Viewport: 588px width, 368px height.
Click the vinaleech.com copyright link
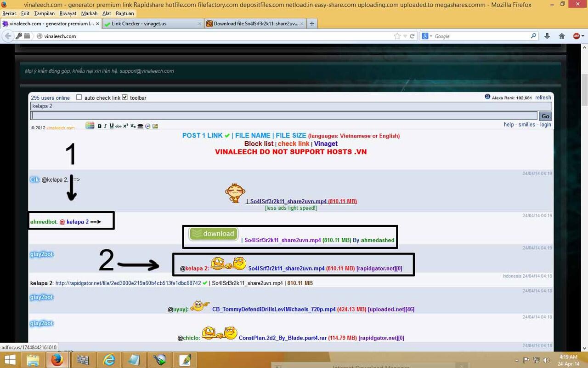(x=60, y=127)
